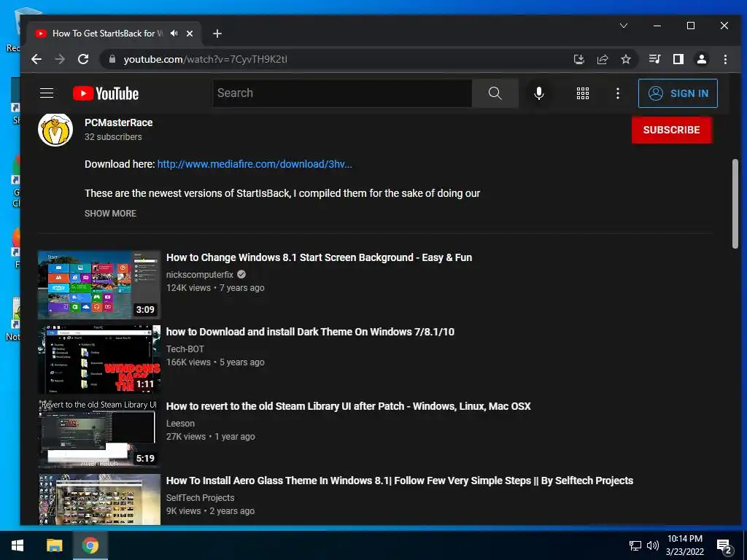The height and width of the screenshot is (560, 747).
Task: Expand description with SHOW MORE
Action: pyautogui.click(x=111, y=214)
